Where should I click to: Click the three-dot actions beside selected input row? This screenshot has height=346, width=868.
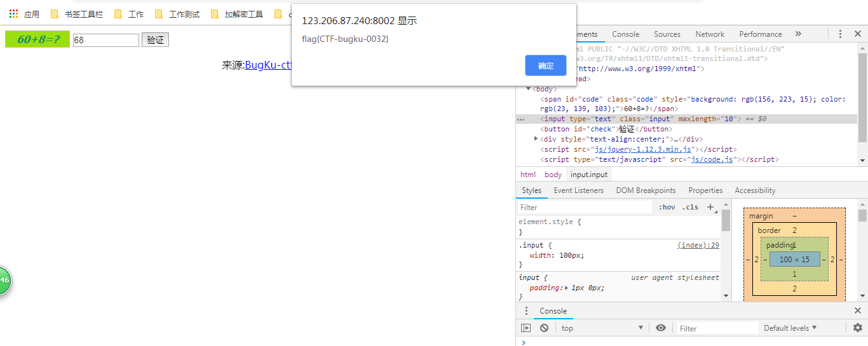(x=521, y=119)
